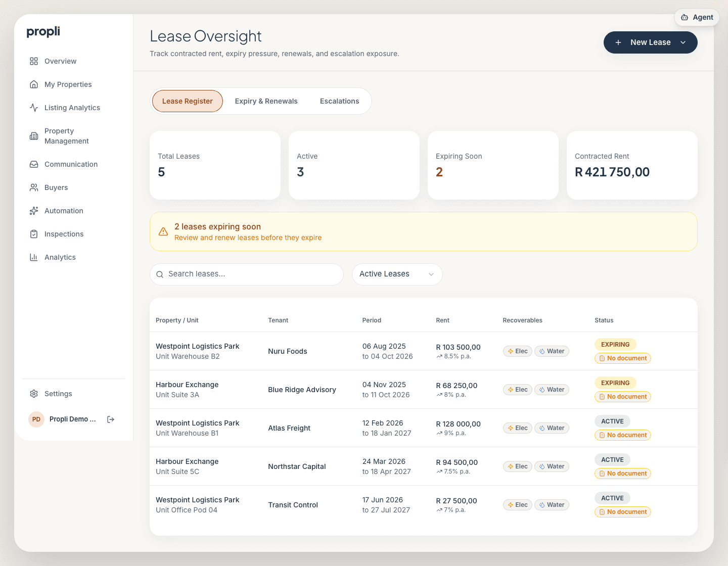Click the Search leases input field
728x566 pixels.
(x=247, y=274)
